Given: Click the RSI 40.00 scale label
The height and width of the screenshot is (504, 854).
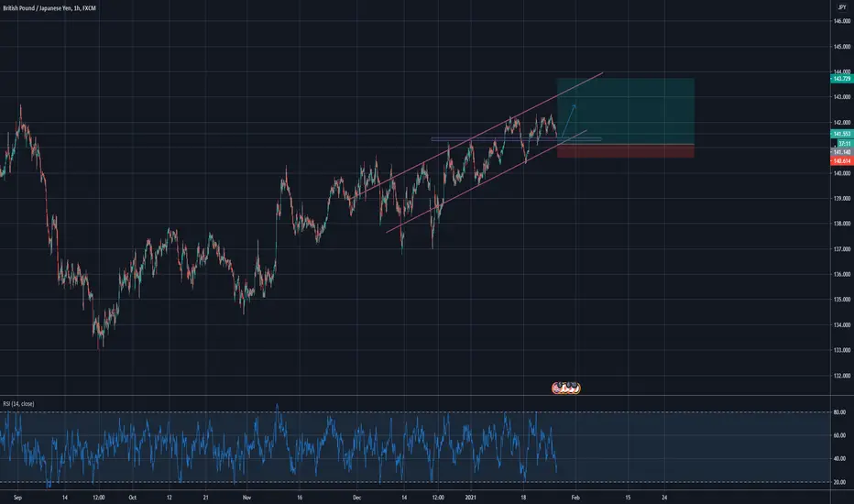Looking at the screenshot, I should 839,459.
